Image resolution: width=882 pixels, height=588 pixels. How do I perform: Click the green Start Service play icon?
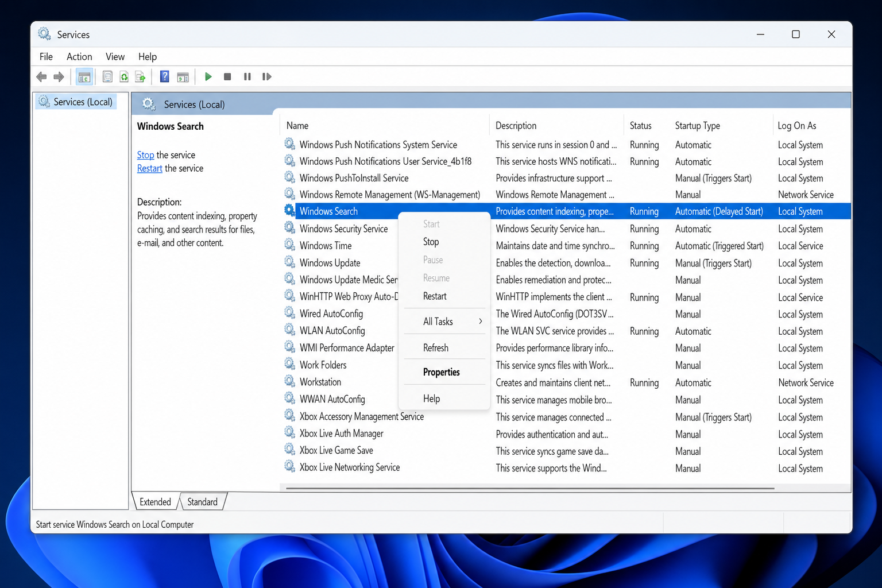(x=208, y=76)
